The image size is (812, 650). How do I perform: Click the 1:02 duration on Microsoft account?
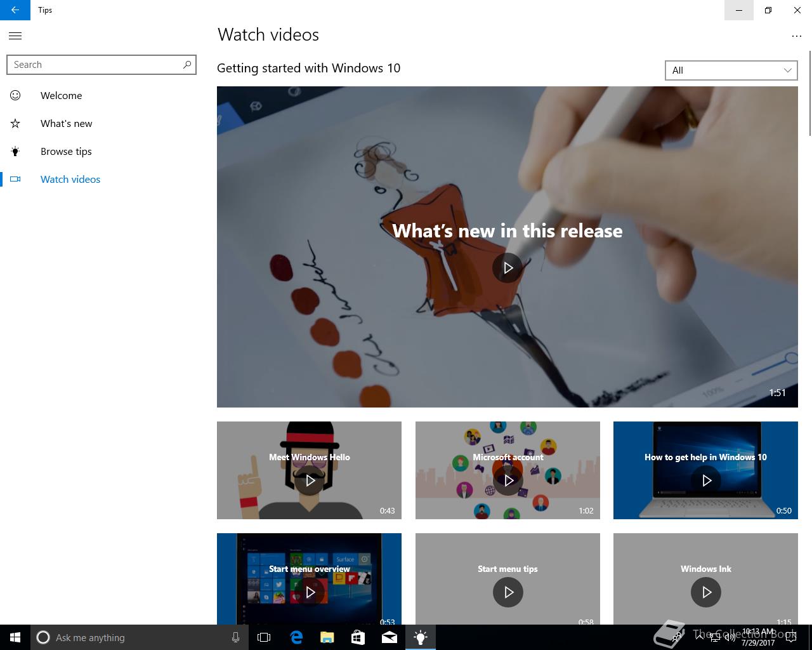coord(586,510)
